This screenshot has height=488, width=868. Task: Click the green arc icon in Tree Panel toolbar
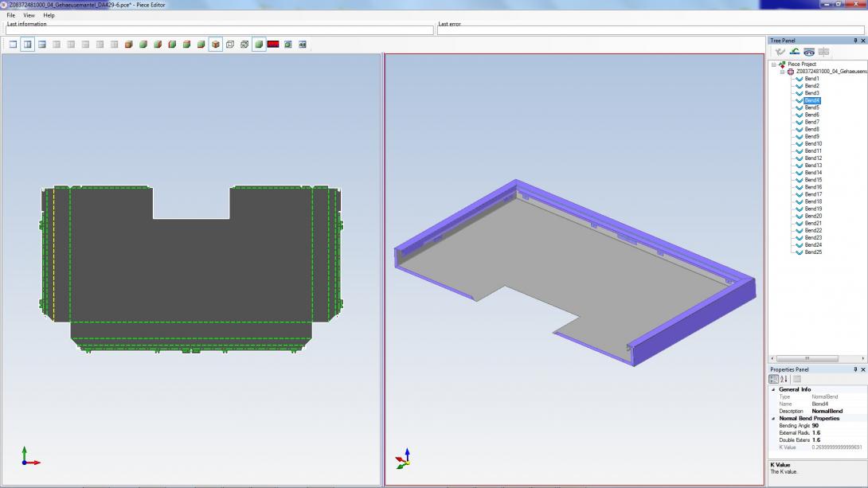tap(795, 52)
